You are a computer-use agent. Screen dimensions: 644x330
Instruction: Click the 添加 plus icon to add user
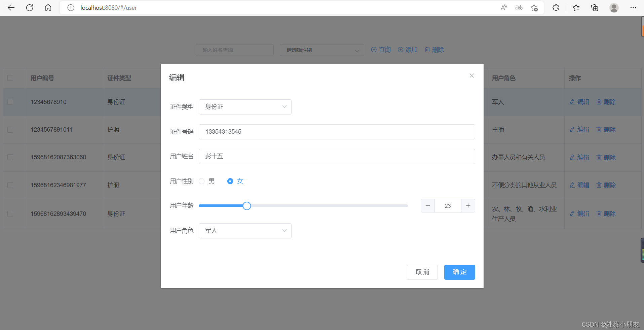tap(400, 49)
